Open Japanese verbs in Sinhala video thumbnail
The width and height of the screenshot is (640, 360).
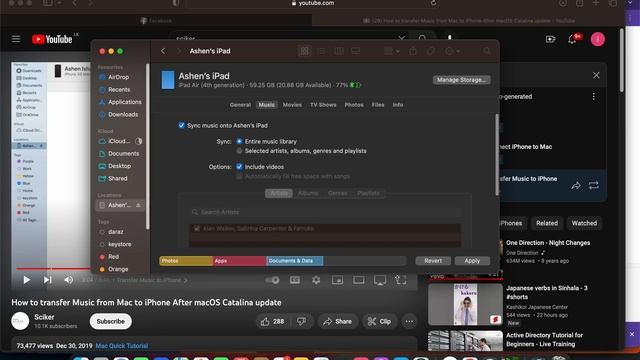[x=465, y=304]
